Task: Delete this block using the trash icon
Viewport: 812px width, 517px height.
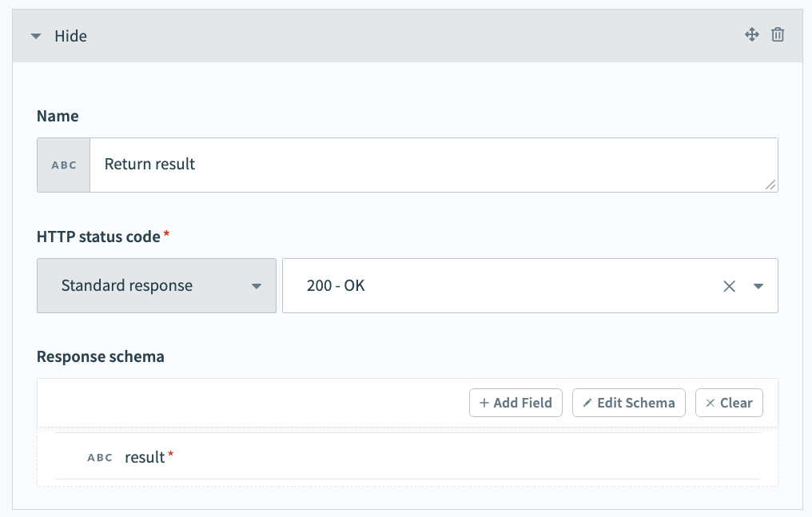Action: (778, 35)
